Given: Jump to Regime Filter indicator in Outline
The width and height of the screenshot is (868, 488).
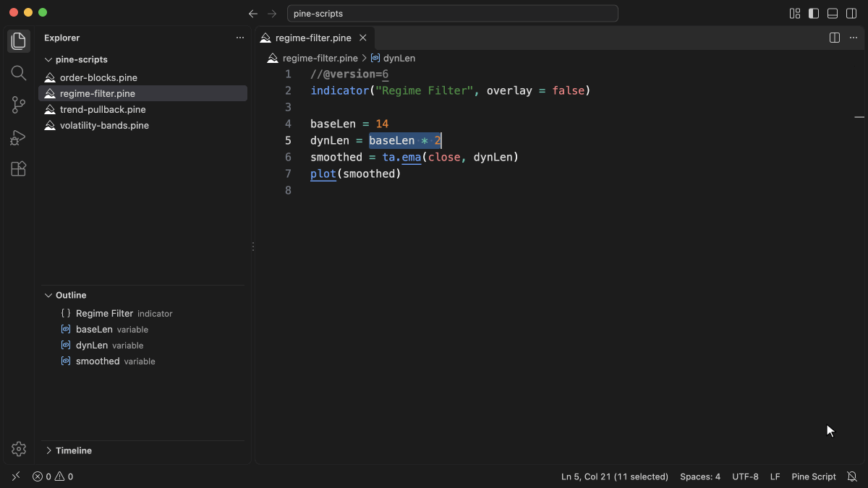Looking at the screenshot, I should [x=142, y=313].
